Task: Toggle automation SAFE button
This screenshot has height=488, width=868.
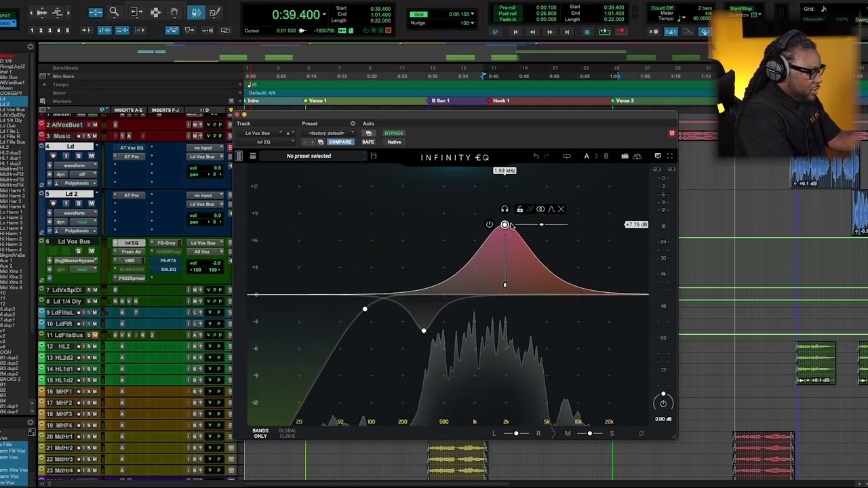Action: click(368, 142)
